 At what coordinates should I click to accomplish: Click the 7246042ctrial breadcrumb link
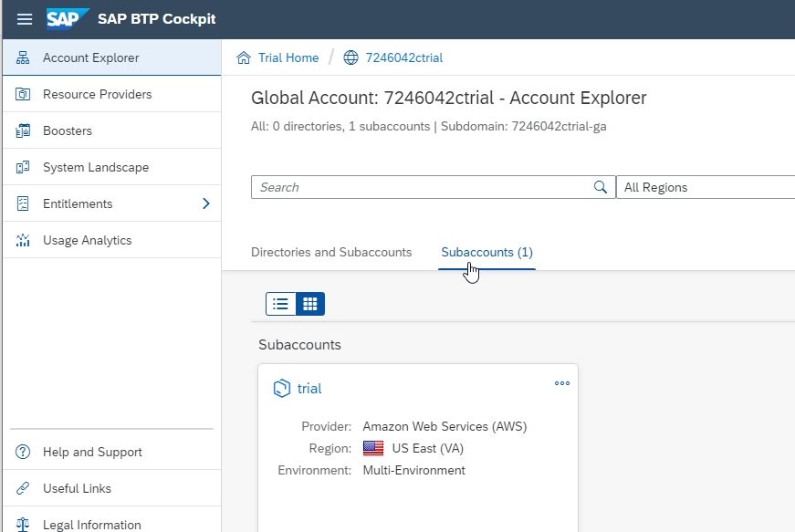point(404,57)
